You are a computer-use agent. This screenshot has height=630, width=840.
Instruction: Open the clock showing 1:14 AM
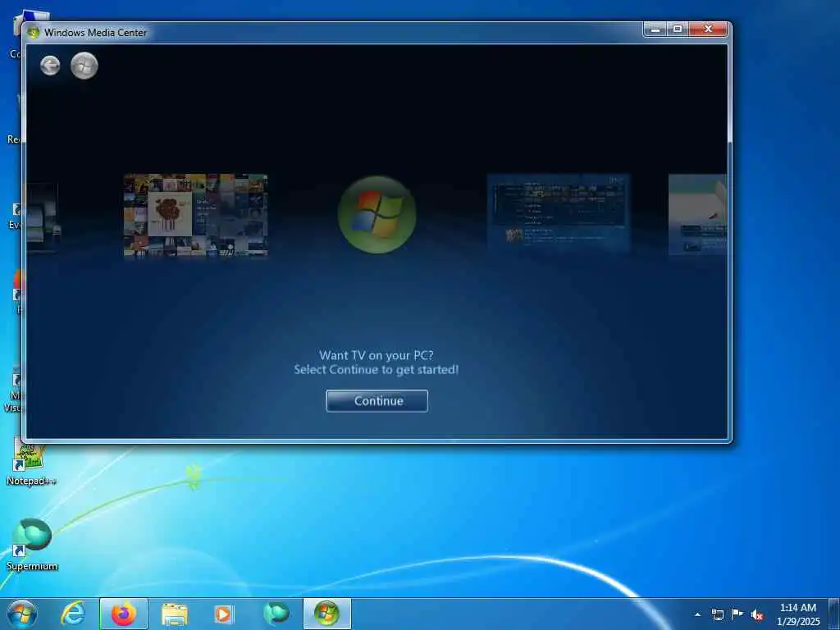[798, 614]
